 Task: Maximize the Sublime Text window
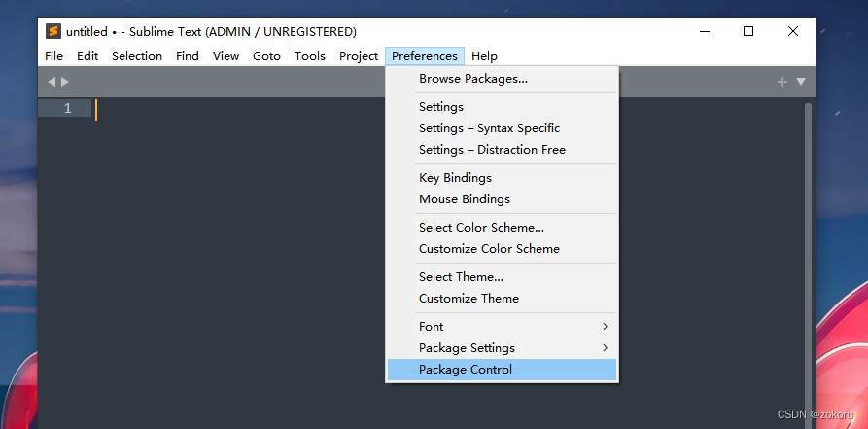click(748, 31)
